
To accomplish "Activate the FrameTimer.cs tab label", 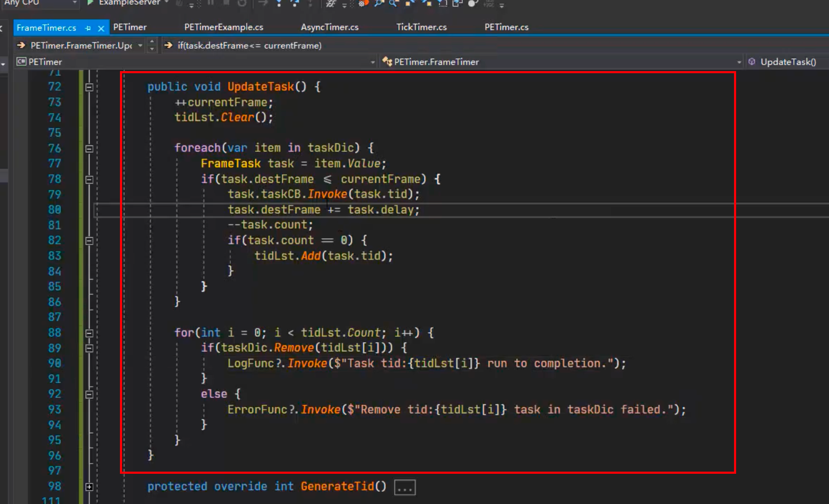I will point(46,28).
